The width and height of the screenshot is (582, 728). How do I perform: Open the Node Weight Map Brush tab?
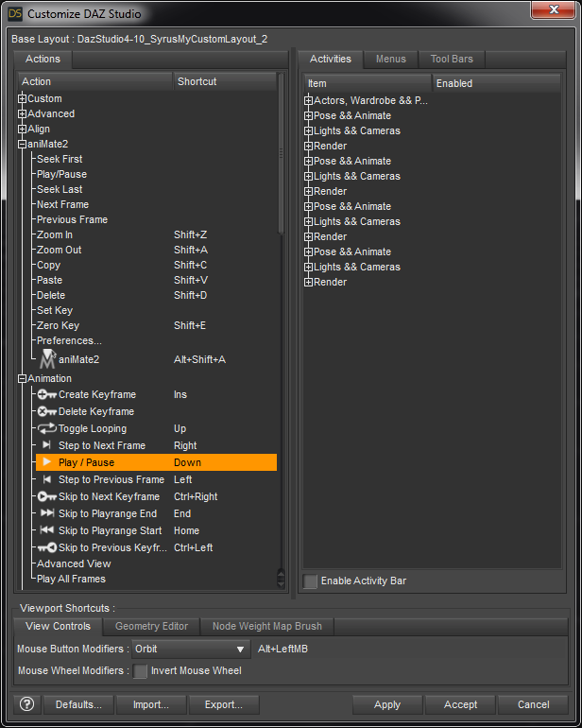[x=266, y=626]
